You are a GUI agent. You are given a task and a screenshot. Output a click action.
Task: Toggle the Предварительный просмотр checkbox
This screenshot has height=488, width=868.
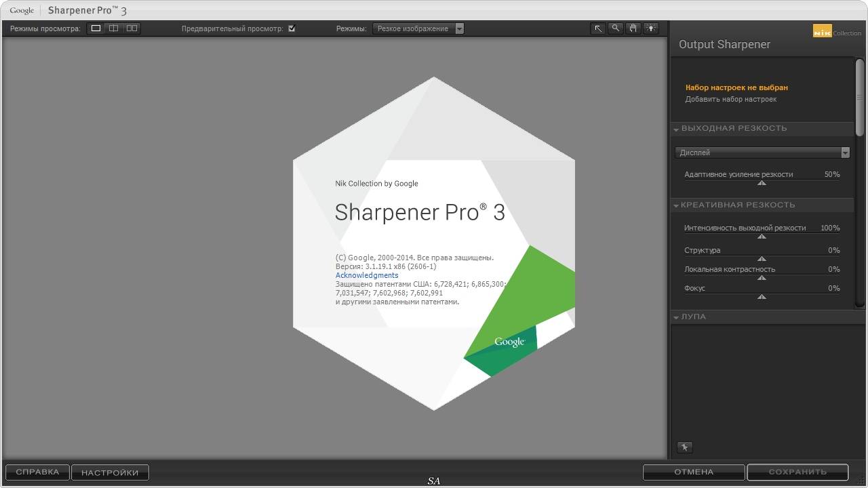(292, 28)
